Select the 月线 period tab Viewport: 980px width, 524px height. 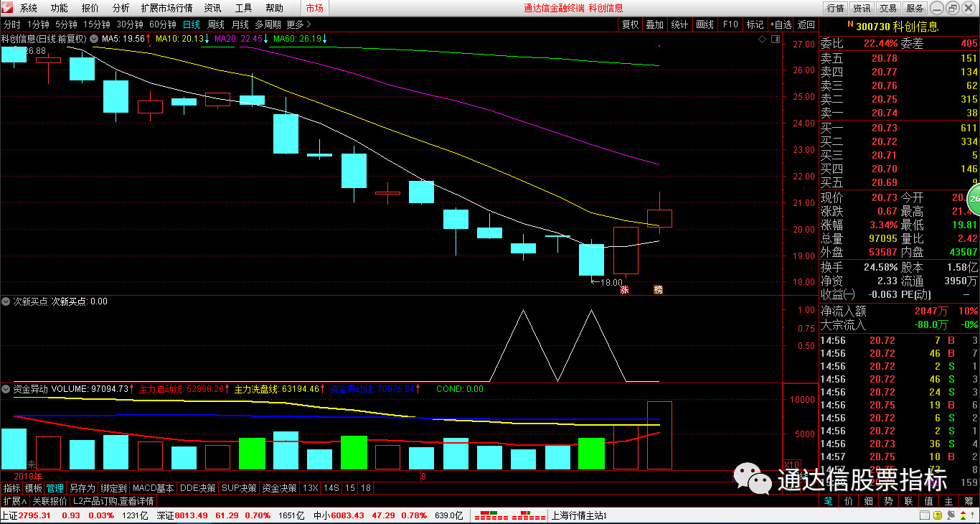click(240, 24)
